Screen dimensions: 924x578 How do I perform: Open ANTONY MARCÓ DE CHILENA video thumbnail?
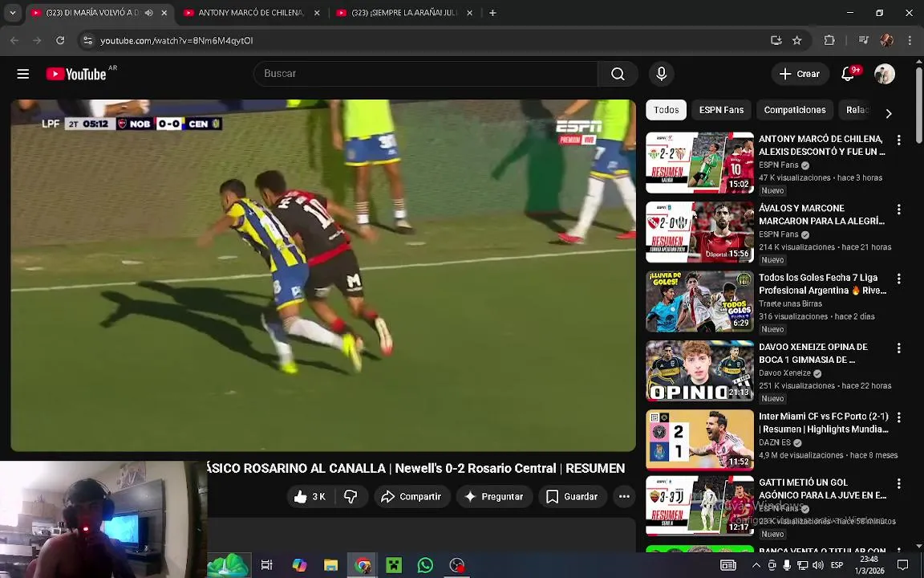[699, 163]
